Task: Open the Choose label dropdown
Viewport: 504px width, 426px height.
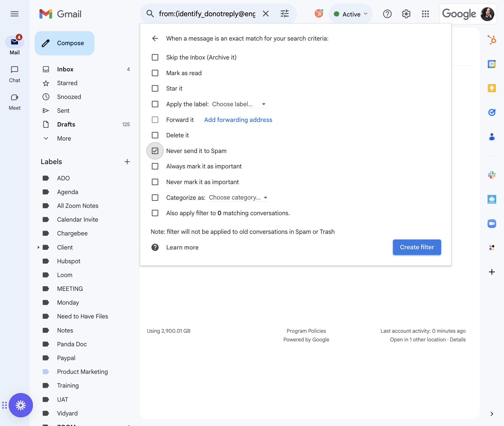Action: [239, 104]
